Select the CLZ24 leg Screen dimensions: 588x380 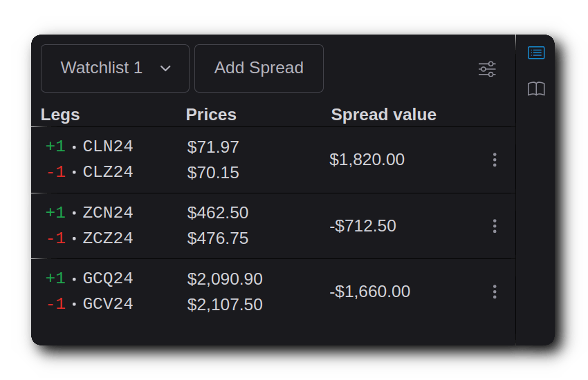click(x=108, y=172)
